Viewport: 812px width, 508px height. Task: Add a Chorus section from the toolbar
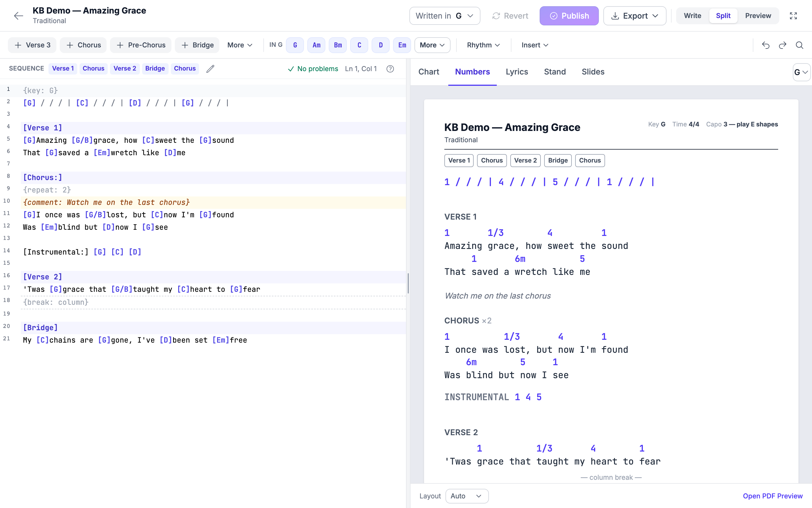(83, 45)
